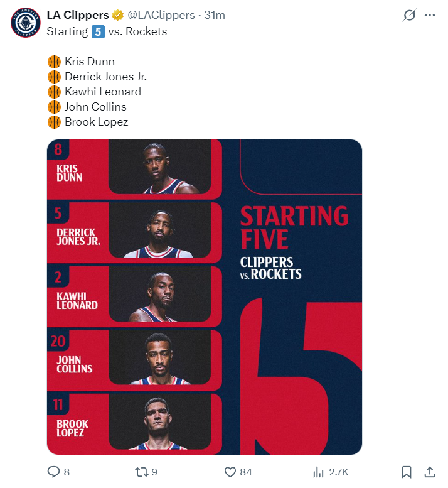Screen dimensions: 448x488
Task: Like the post with heart icon
Action: click(x=230, y=472)
